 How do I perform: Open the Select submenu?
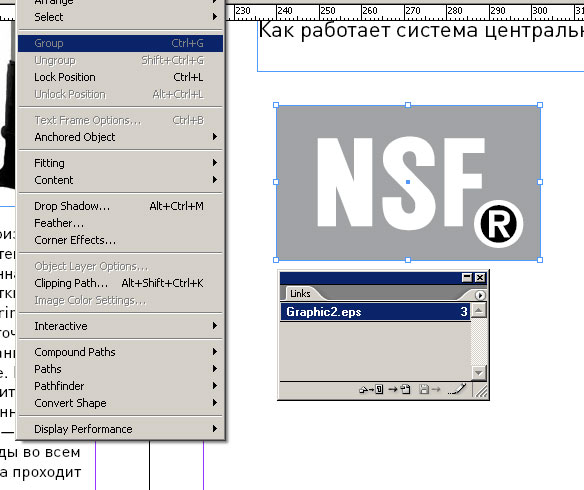click(x=120, y=17)
